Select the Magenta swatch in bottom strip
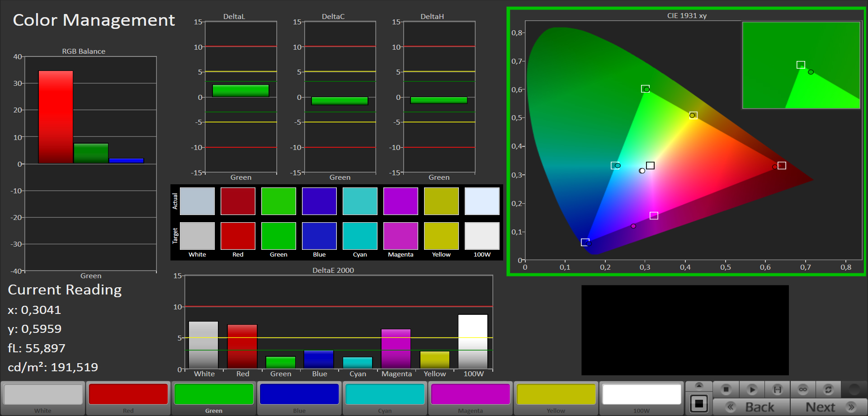This screenshot has height=416, width=868. pyautogui.click(x=470, y=395)
